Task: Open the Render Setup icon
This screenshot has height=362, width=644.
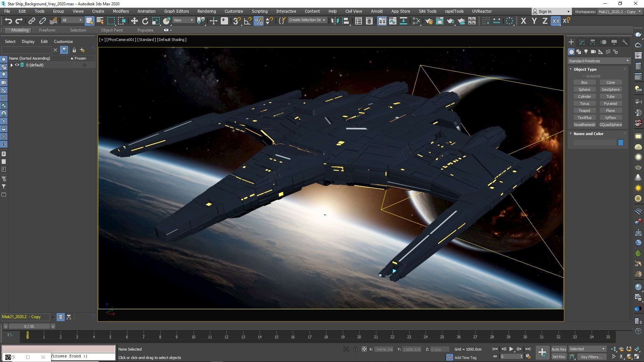Action: [429, 21]
